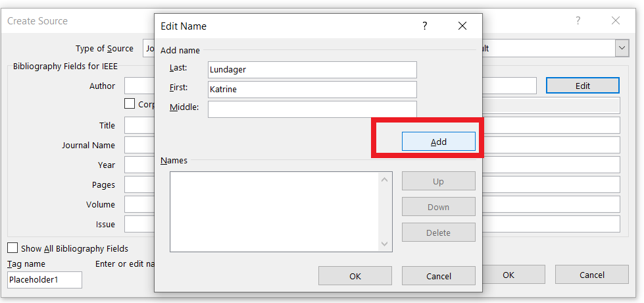The image size is (644, 303).
Task: Click the Edit button next to Author
Action: pyautogui.click(x=582, y=86)
